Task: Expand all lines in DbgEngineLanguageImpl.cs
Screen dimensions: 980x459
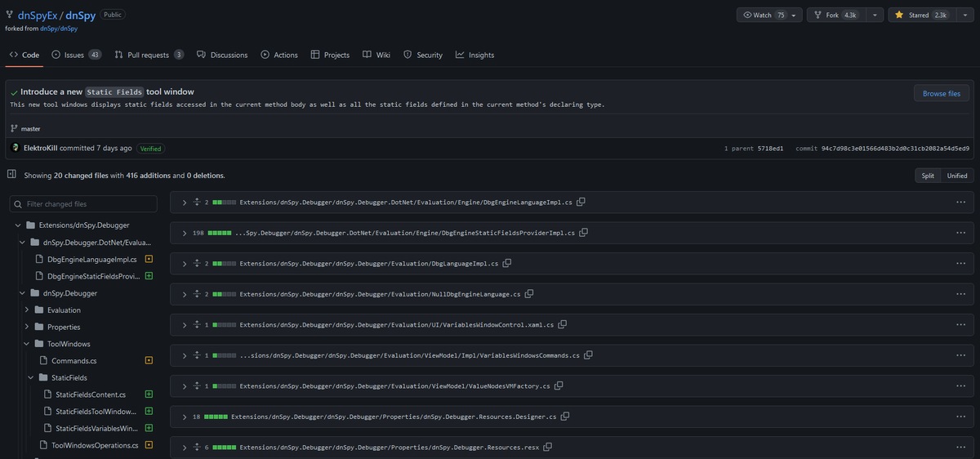Action: click(197, 202)
